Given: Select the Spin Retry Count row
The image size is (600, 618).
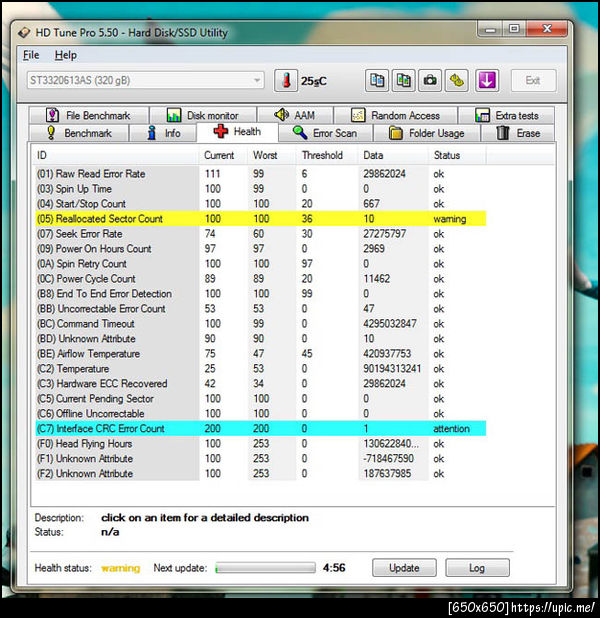Looking at the screenshot, I should pyautogui.click(x=261, y=264).
